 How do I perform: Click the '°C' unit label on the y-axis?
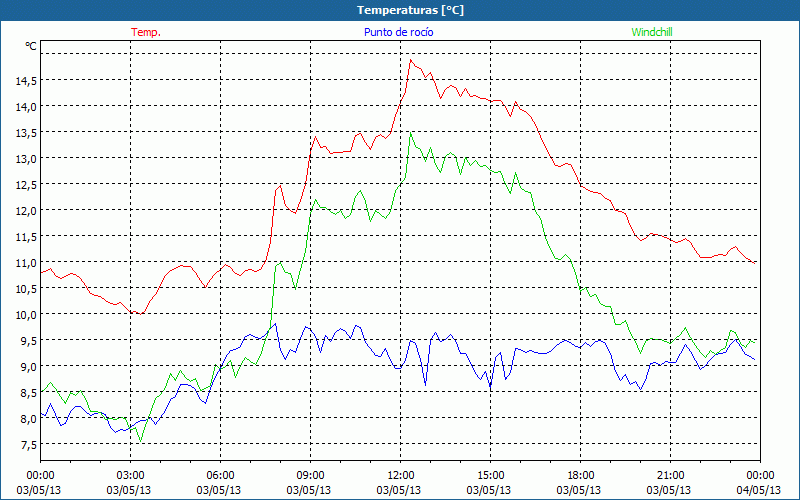click(x=31, y=46)
